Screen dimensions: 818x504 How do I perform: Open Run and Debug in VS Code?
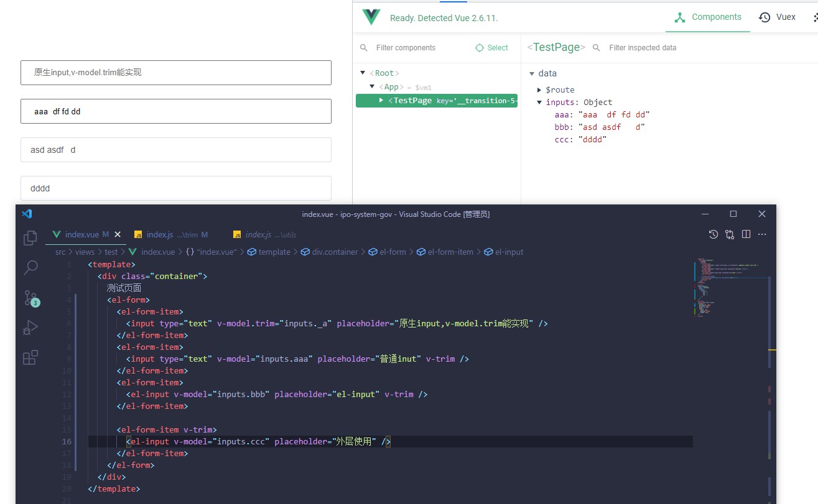pos(30,328)
